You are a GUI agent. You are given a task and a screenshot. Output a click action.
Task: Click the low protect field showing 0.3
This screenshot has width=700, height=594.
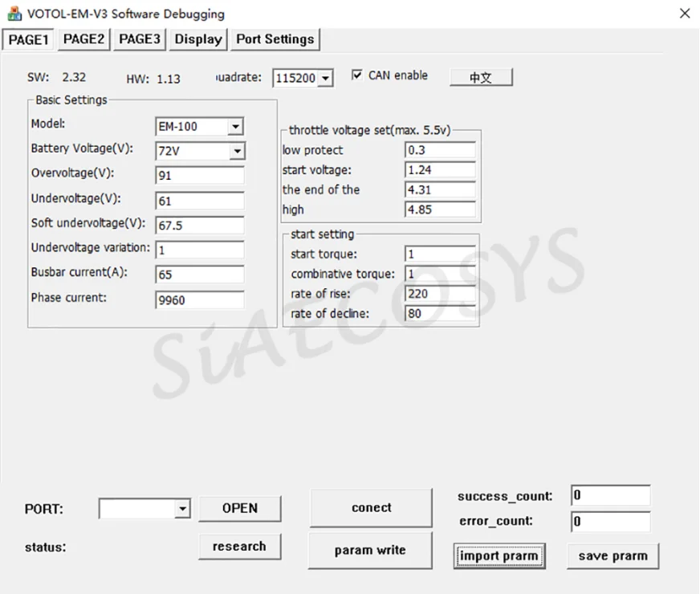(x=440, y=150)
